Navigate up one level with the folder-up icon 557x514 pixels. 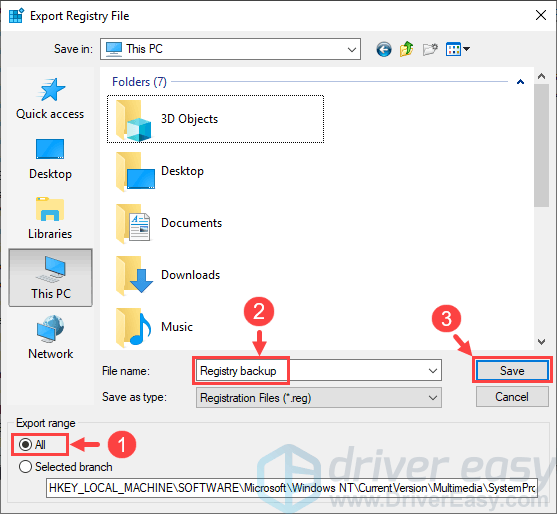point(407,49)
